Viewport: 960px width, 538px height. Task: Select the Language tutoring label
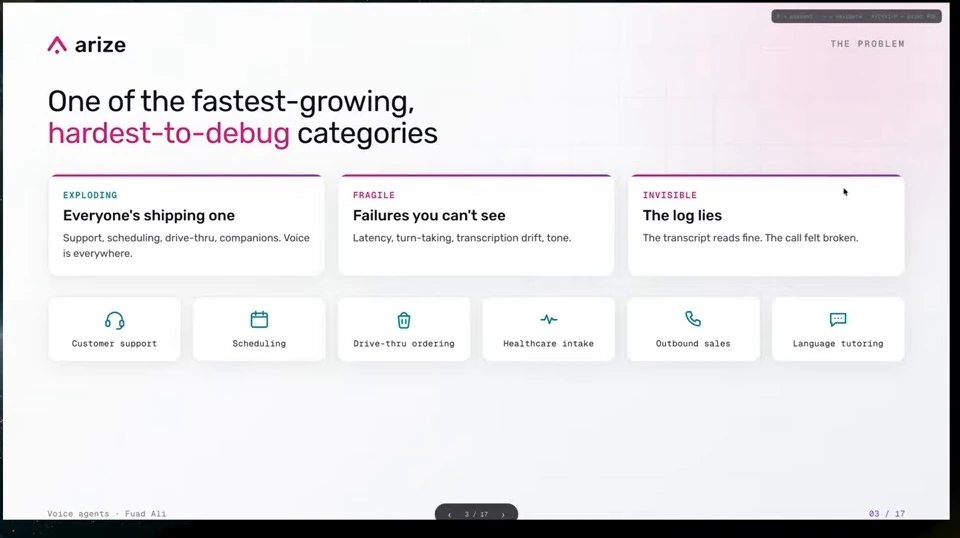point(838,343)
